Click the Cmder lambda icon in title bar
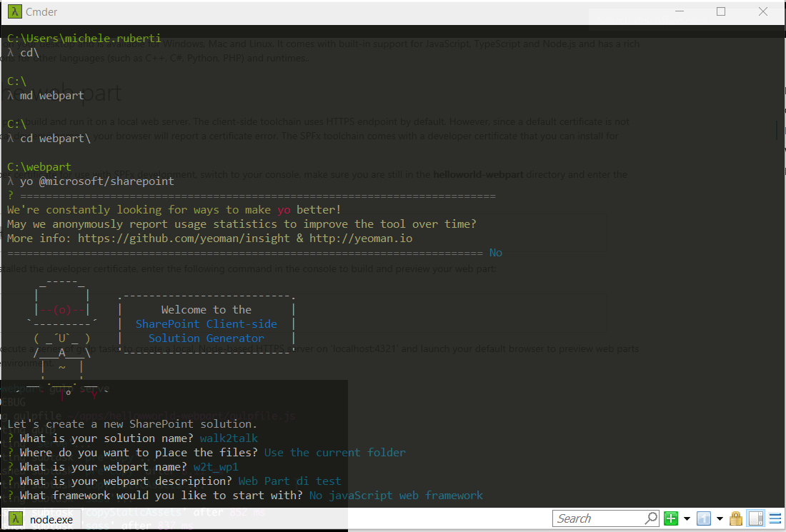Viewport: 786px width, 532px height. [x=14, y=11]
